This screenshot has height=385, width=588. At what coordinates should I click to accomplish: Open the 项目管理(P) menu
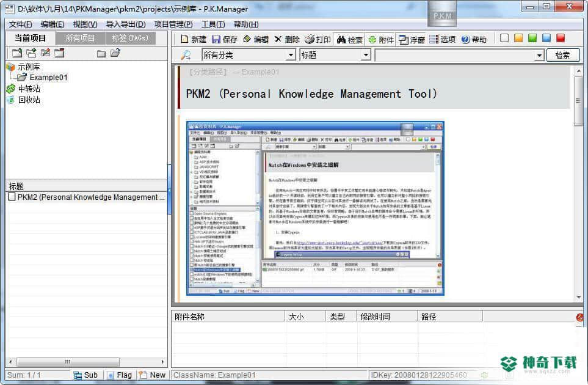(x=173, y=24)
